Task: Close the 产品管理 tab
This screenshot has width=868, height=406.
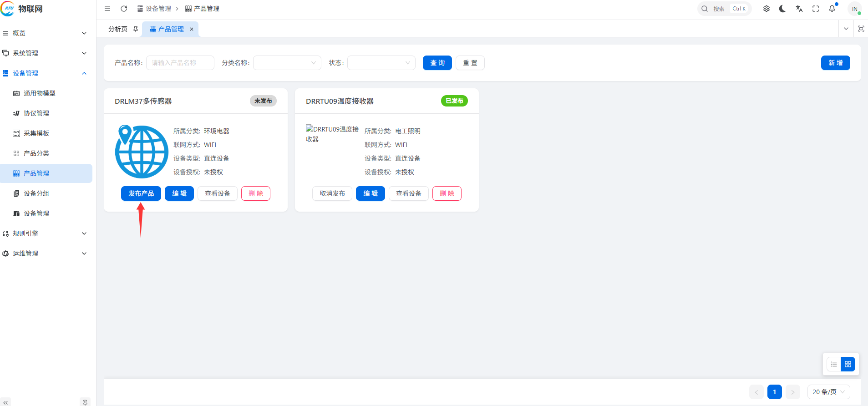Action: tap(192, 29)
